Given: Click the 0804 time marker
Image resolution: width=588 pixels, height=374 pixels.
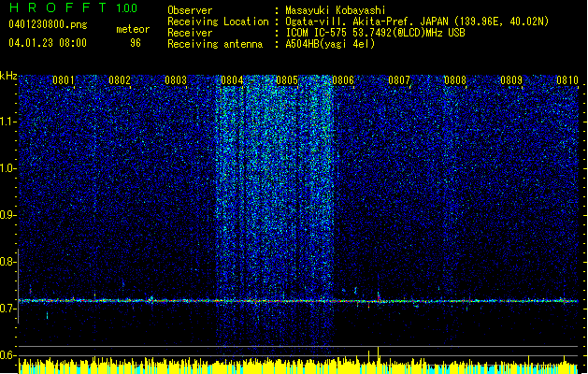Looking at the screenshot, I should tap(232, 80).
